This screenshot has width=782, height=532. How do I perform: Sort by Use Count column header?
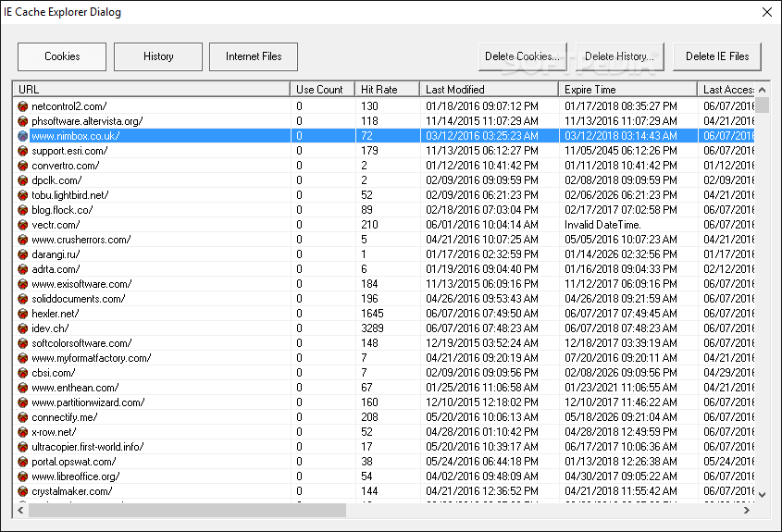pyautogui.click(x=322, y=89)
